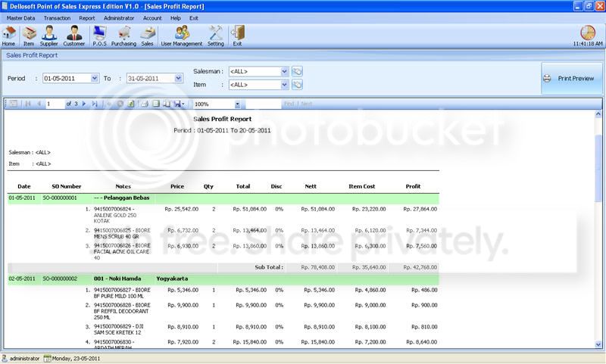
Task: Click the report vertical scrollbar down arrow
Action: [598, 344]
